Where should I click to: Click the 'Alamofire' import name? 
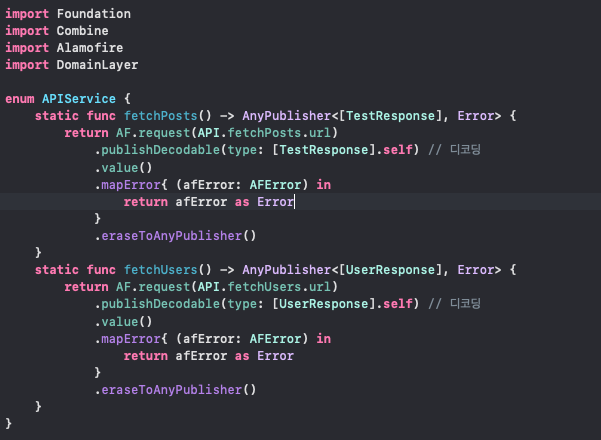coord(90,48)
